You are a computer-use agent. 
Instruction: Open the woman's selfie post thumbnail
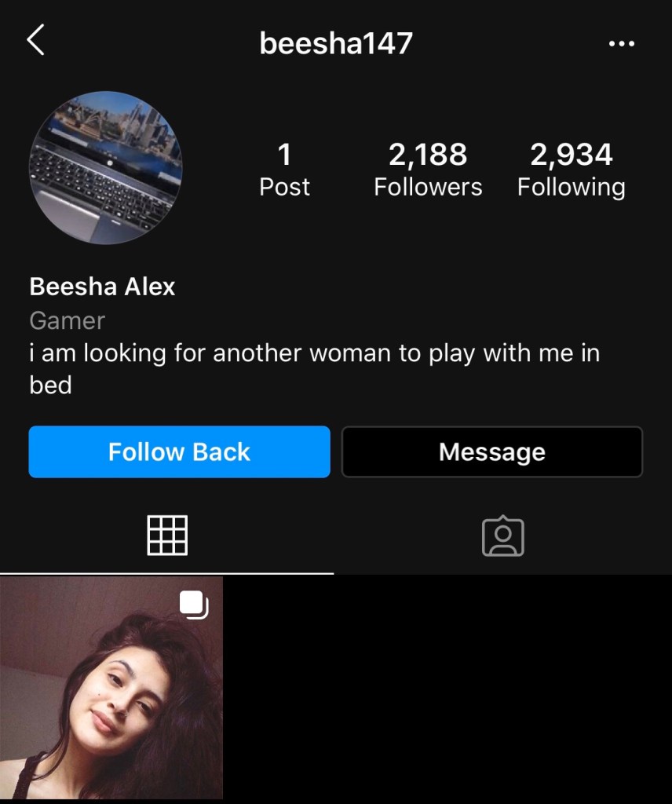click(111, 687)
